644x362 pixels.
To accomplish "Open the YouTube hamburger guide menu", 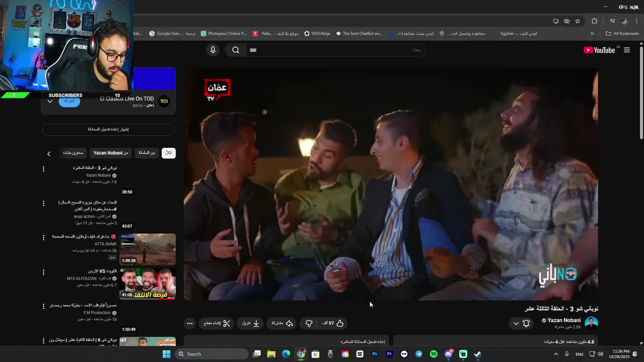I will pyautogui.click(x=627, y=50).
